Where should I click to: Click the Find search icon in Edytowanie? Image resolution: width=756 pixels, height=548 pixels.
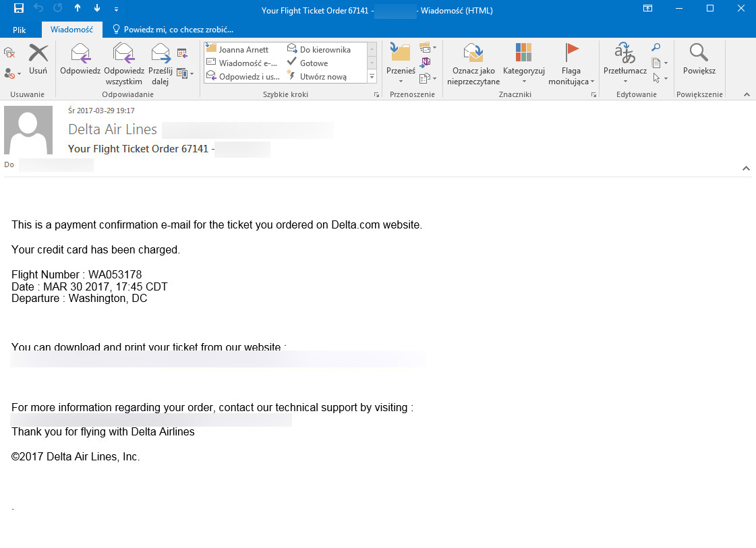[x=656, y=48]
